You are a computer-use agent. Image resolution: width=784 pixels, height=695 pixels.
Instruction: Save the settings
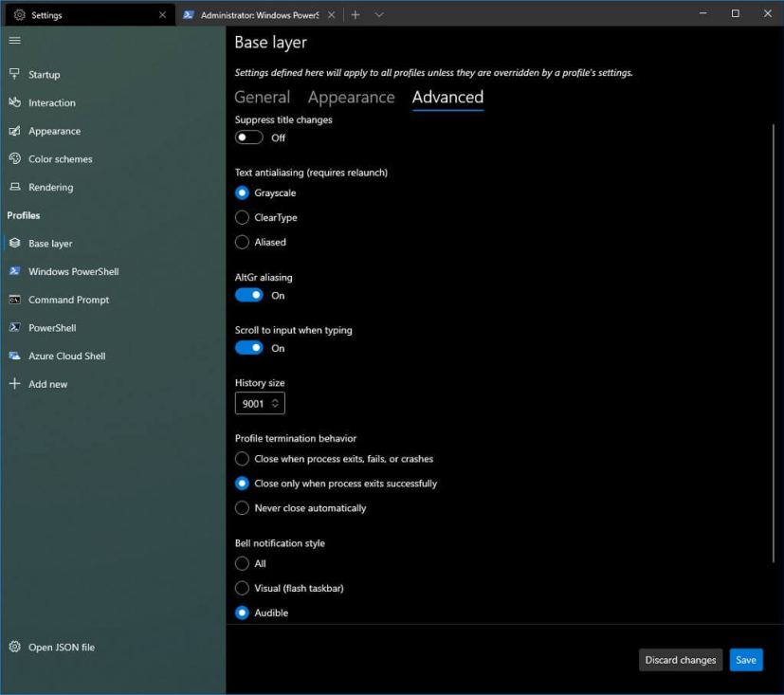[746, 660]
